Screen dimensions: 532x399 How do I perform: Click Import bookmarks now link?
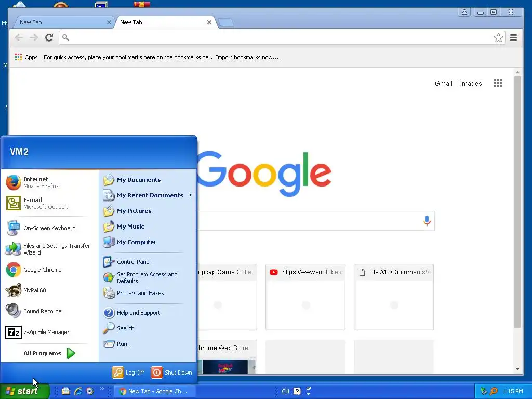(247, 57)
